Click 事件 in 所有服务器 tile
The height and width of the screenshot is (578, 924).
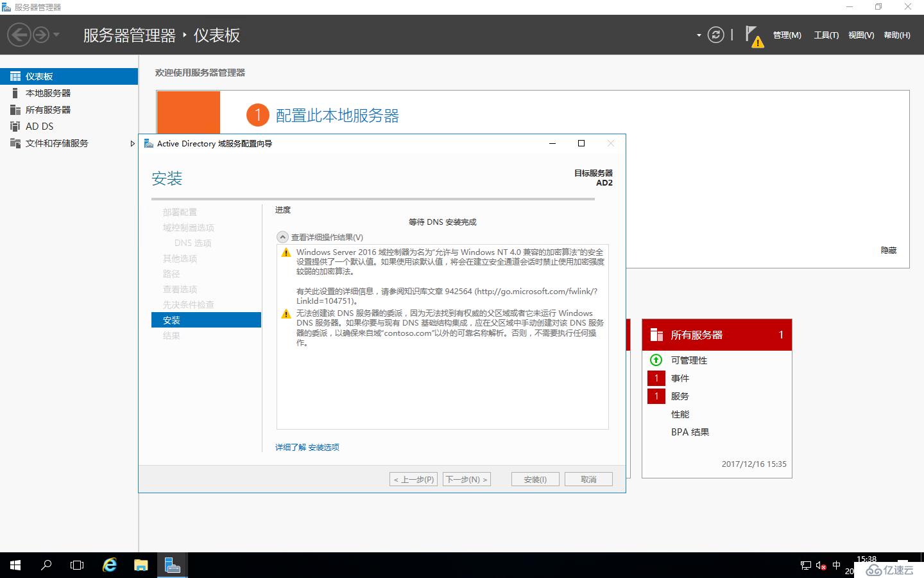[x=680, y=378]
